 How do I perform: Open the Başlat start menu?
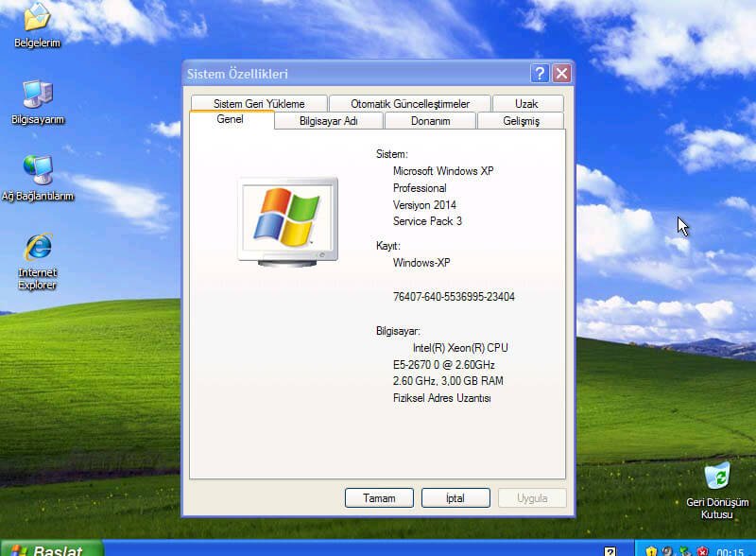[x=52, y=548]
